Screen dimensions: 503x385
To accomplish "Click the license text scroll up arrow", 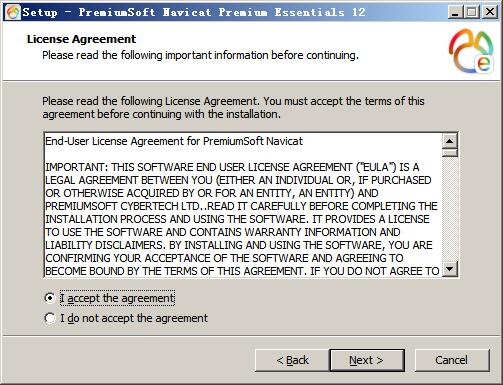I will point(450,141).
